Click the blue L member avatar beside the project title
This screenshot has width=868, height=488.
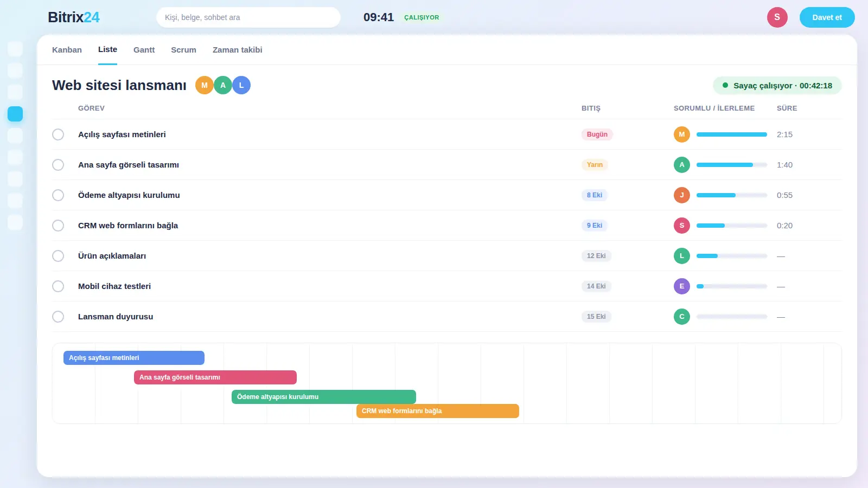(x=241, y=85)
